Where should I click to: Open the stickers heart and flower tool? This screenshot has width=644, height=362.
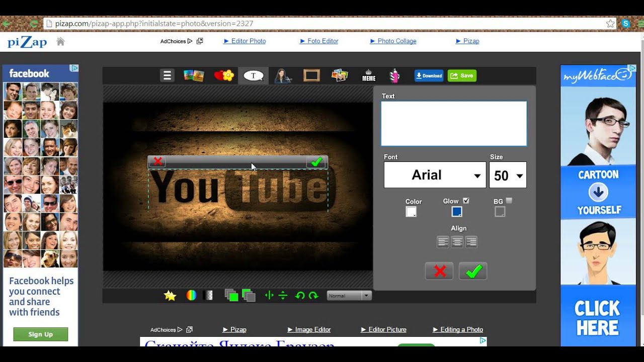224,75
